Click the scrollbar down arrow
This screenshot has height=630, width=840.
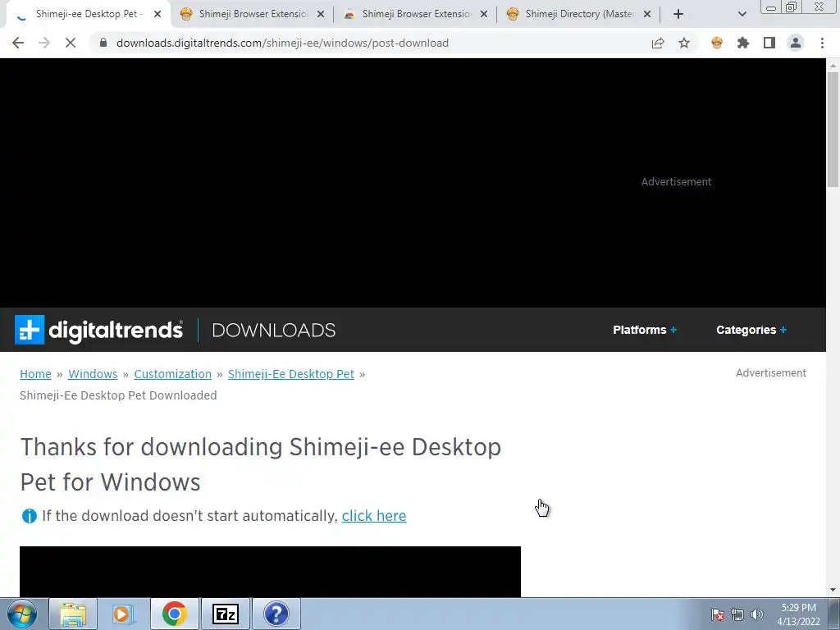833,591
